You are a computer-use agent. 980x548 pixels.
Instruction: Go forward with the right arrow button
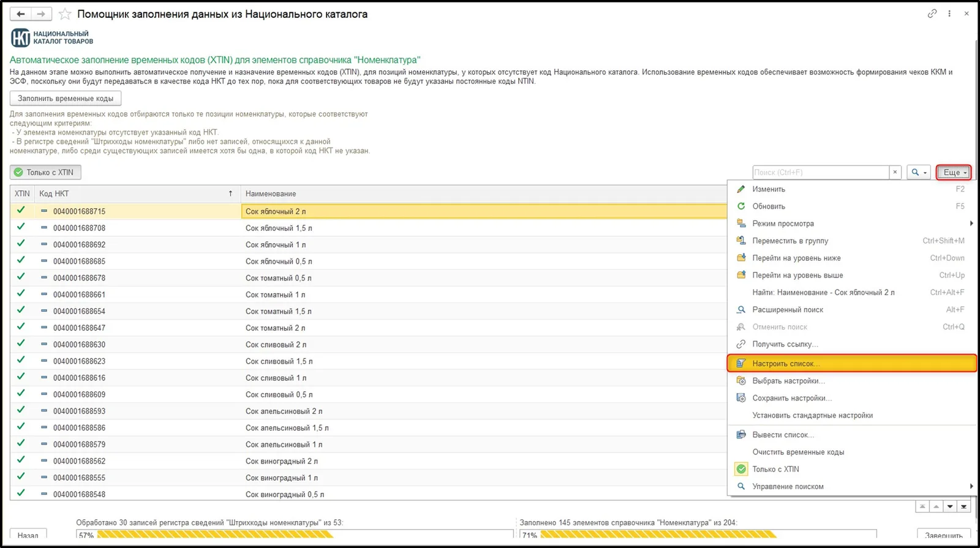point(41,13)
